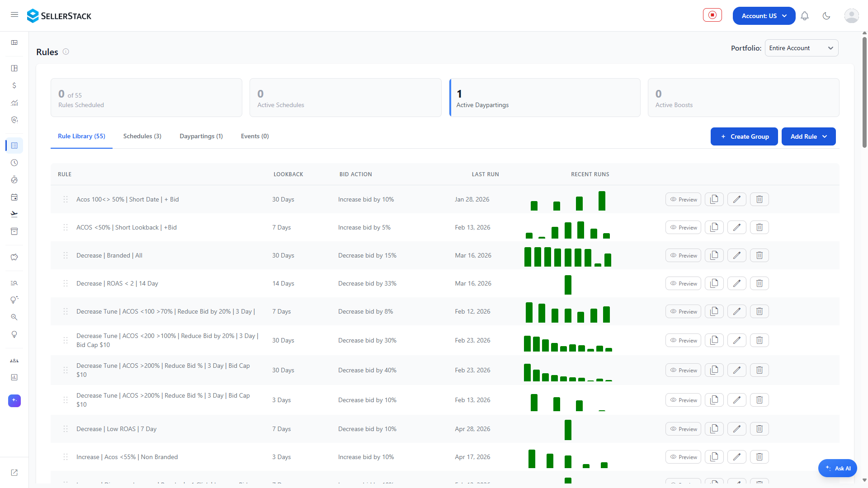868x488 pixels.
Task: Click 'Apr 17, 2026' last run date
Action: click(472, 457)
